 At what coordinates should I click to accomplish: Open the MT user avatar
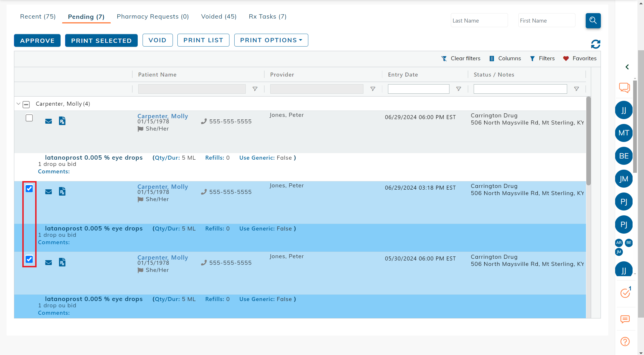(624, 133)
